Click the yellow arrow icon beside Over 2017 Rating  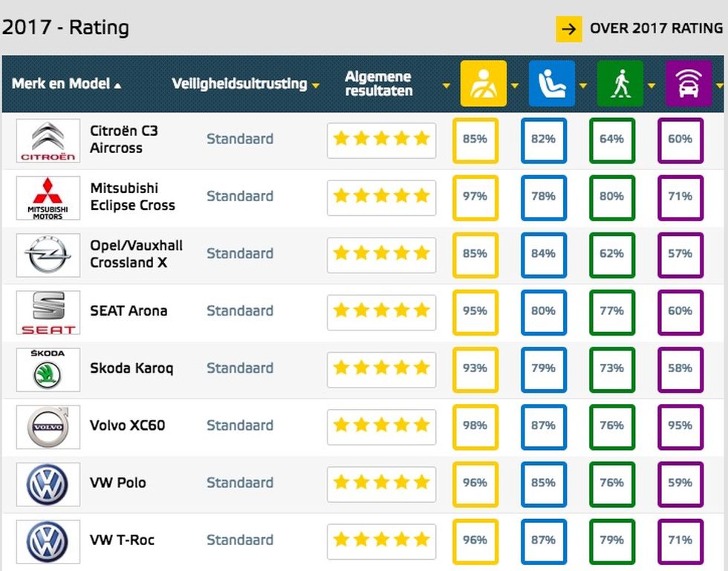[569, 29]
